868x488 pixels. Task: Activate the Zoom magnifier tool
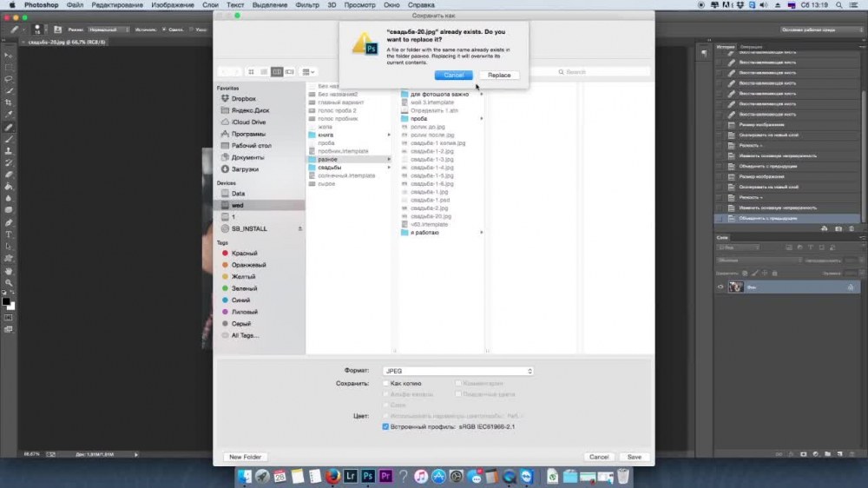click(9, 283)
